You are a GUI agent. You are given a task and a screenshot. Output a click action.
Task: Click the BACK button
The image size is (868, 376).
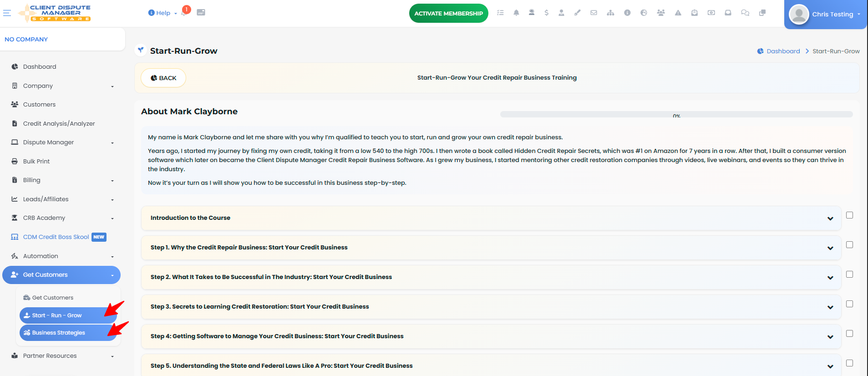[x=163, y=78]
